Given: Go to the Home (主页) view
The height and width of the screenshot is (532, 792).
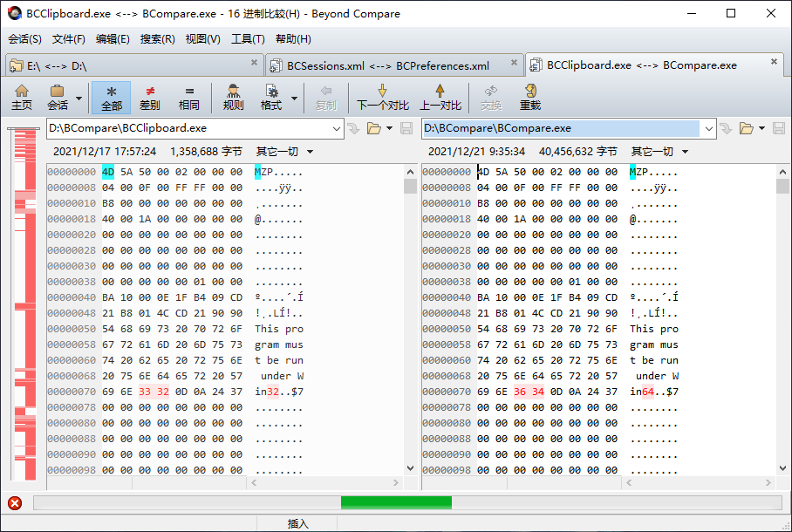Looking at the screenshot, I should (22, 98).
